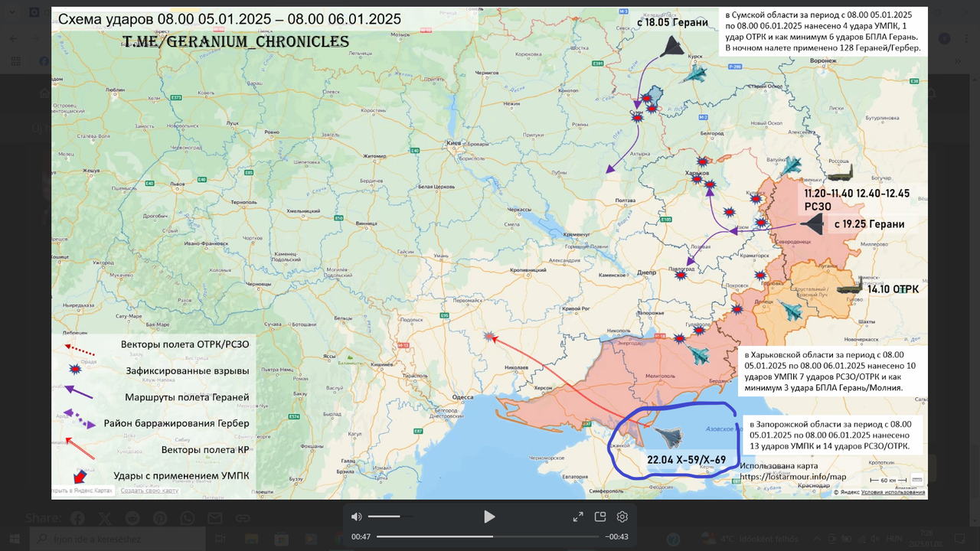Click the 60 км map scale bar

pyautogui.click(x=889, y=480)
